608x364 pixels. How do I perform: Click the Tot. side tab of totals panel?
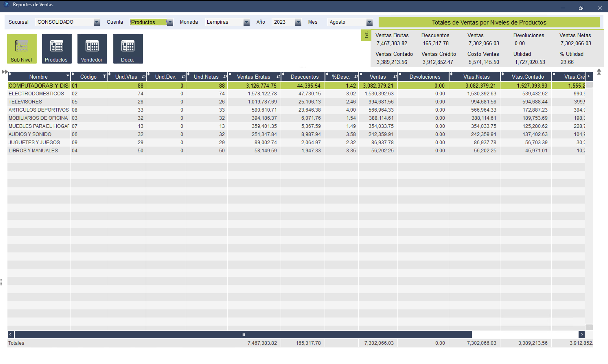pyautogui.click(x=366, y=35)
